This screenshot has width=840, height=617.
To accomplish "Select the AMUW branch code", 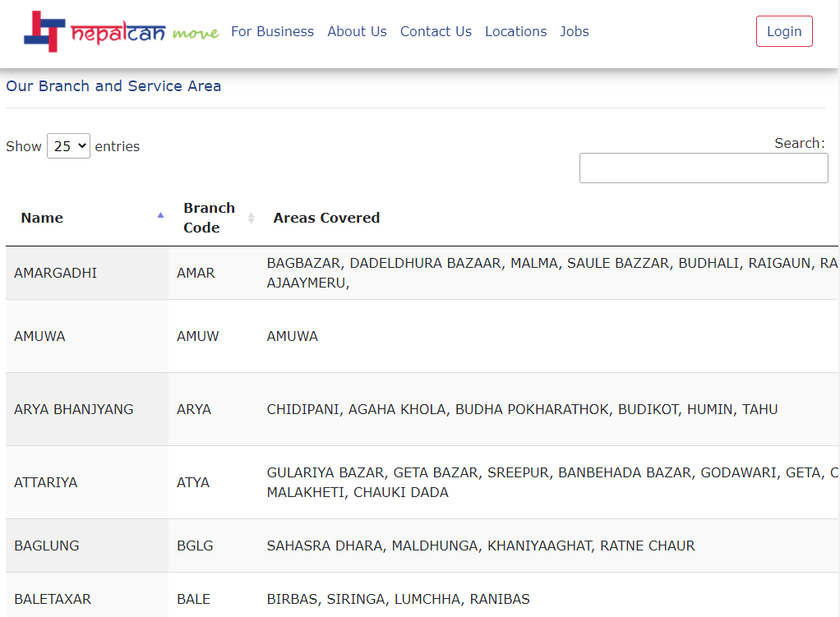I will tap(198, 336).
